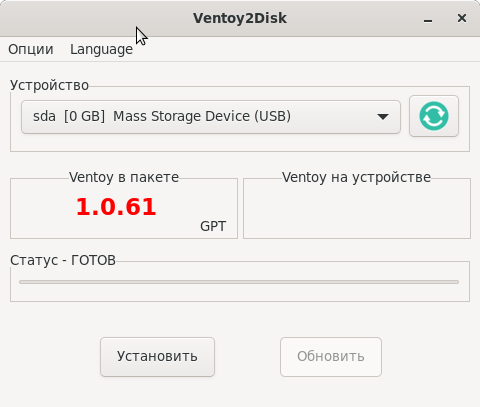
Task: Click the Установить button
Action: 157,357
